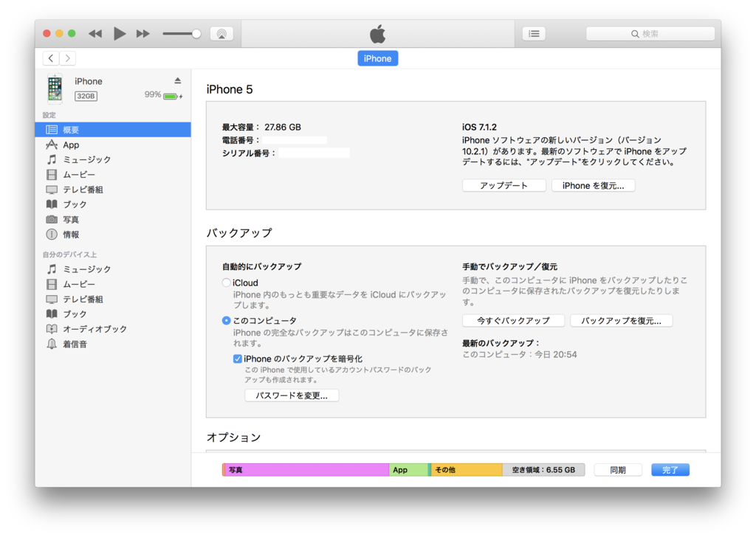Adjust the volume slider knob
The width and height of the screenshot is (756, 537).
point(196,34)
